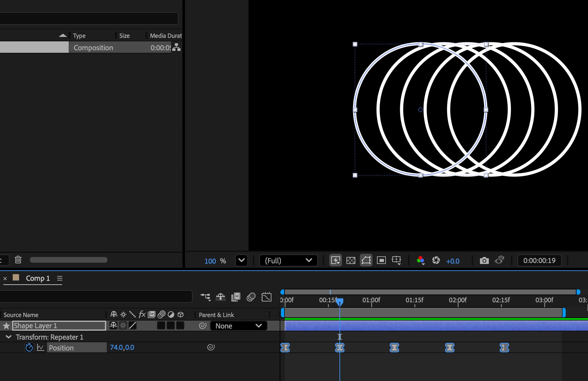Screen dimensions: 588x381
Task: Enable Frame Blending for timeline layers
Action: tap(236, 297)
